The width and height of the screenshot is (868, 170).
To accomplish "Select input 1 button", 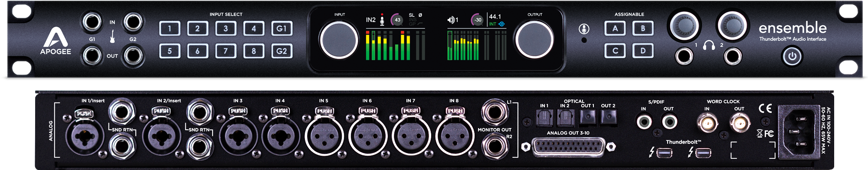I will pos(170,29).
